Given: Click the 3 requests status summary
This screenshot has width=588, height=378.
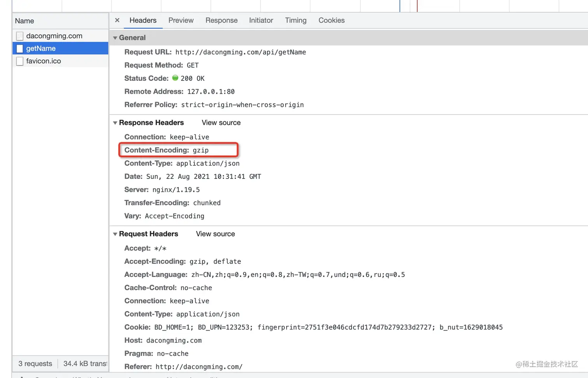Looking at the screenshot, I should [x=35, y=364].
